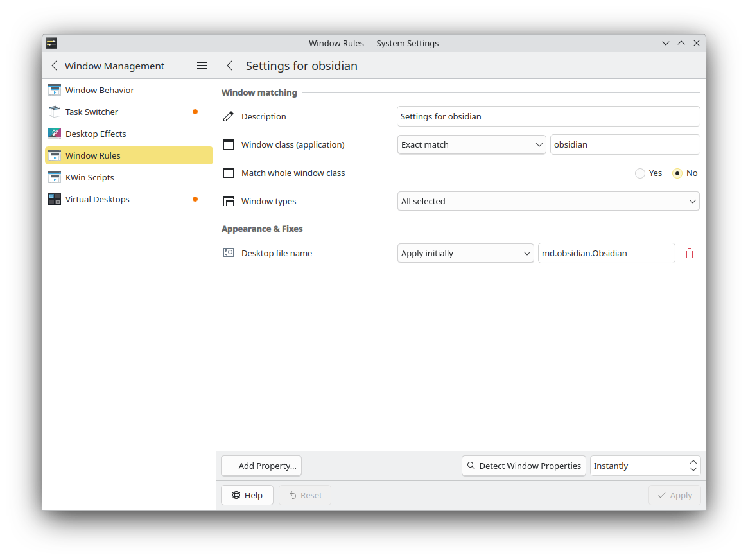The width and height of the screenshot is (748, 560).
Task: Click the Help button
Action: (x=247, y=495)
